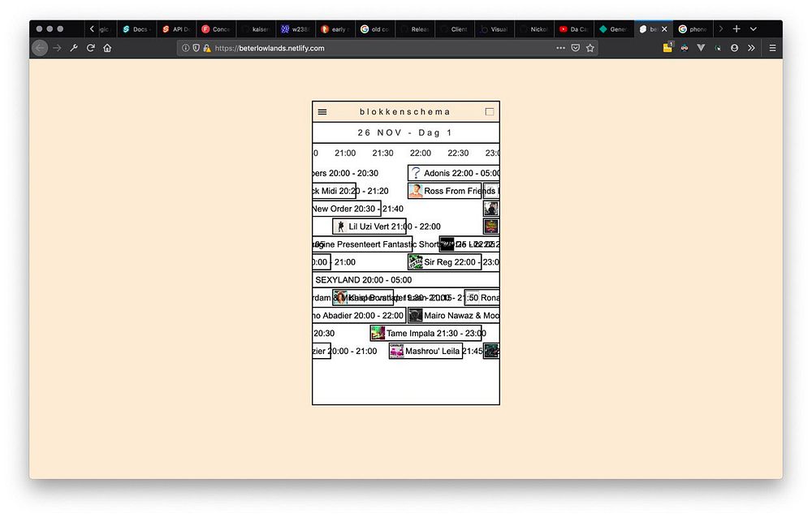Go to the browser Home page
The height and width of the screenshot is (518, 812).
(107, 48)
